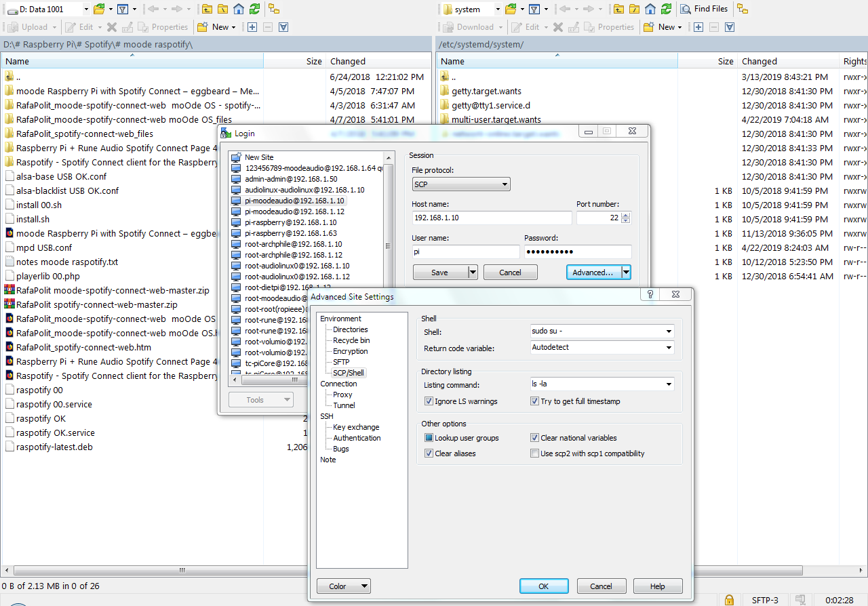Toggle Ignore LS warnings checkbox
The width and height of the screenshot is (868, 606).
[x=429, y=401]
